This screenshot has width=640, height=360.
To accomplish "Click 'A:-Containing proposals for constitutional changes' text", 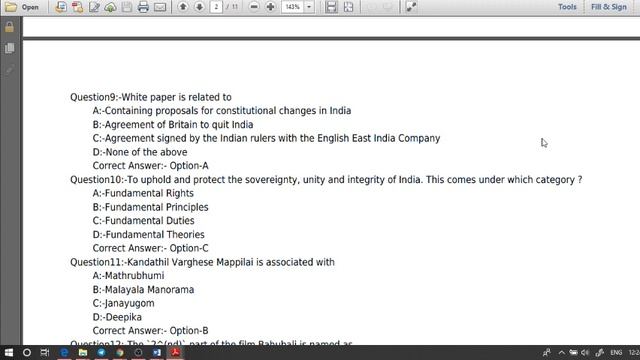I will tap(222, 111).
